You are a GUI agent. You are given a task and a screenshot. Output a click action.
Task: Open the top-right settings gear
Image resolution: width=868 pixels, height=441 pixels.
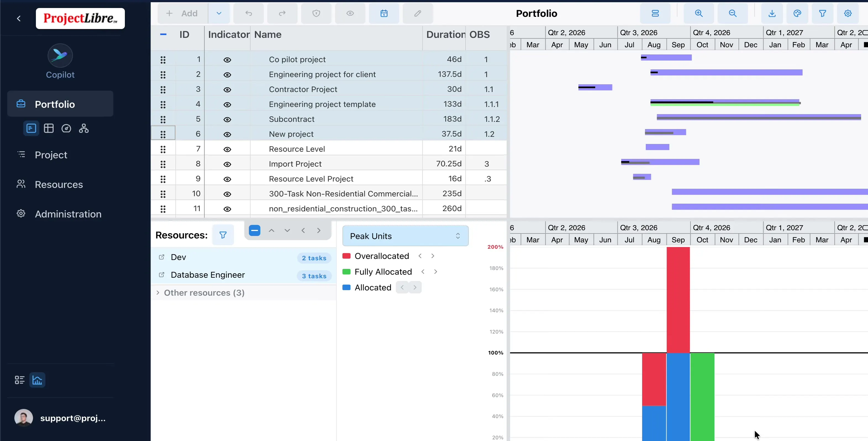(x=848, y=14)
